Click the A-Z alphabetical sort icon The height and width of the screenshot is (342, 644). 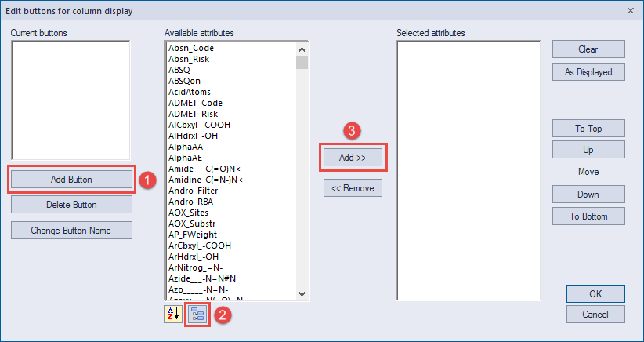click(173, 315)
